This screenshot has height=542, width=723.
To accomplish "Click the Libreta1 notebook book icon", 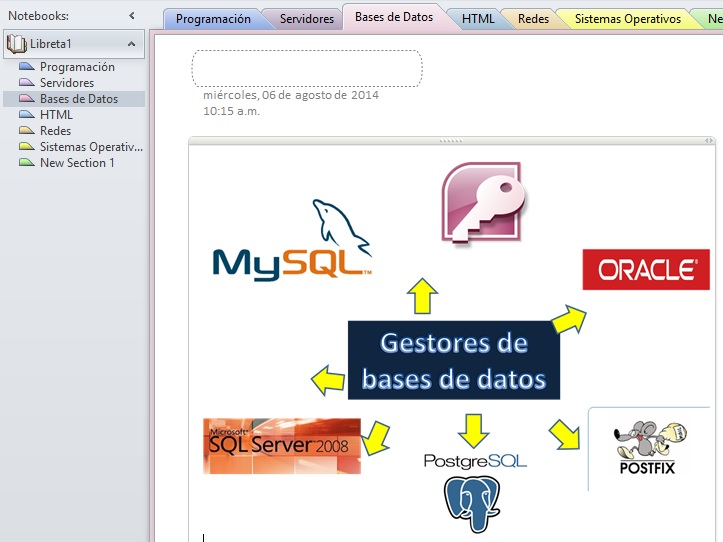I will pos(17,44).
